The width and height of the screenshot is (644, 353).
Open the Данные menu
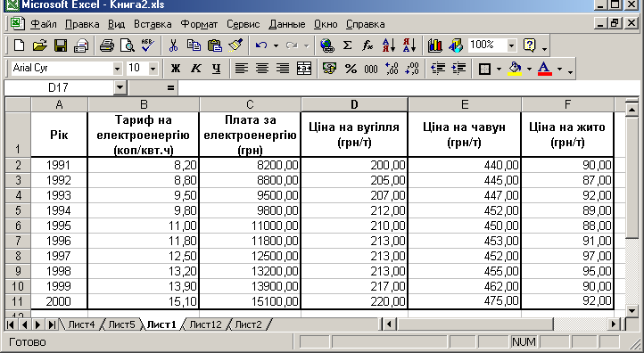pos(287,24)
